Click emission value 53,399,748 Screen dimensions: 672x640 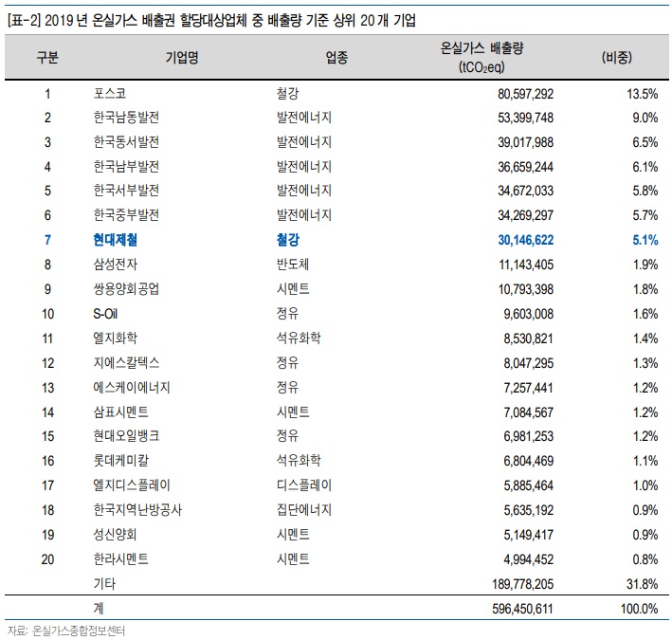tap(525, 118)
